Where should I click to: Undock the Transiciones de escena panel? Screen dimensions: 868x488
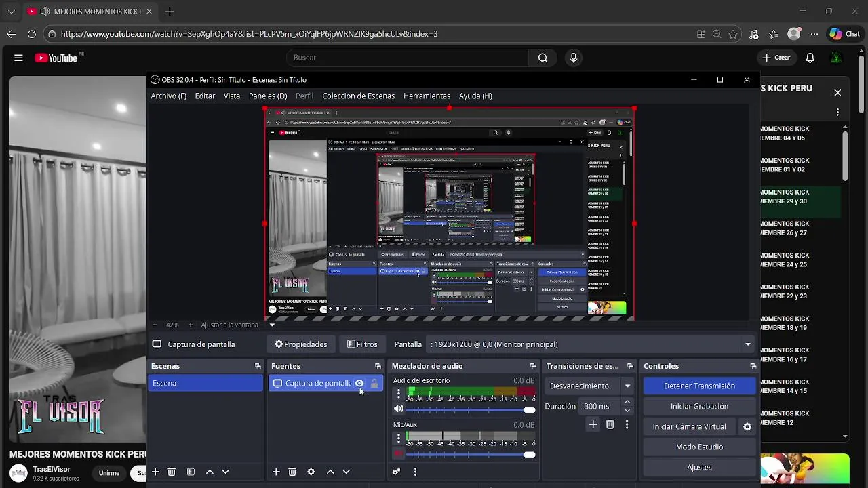630,366
